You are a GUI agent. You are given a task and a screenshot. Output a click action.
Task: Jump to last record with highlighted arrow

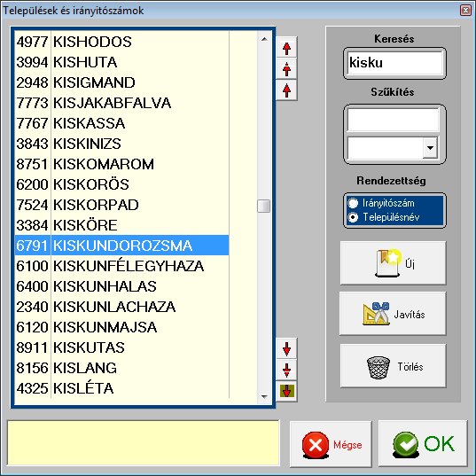tap(286, 391)
